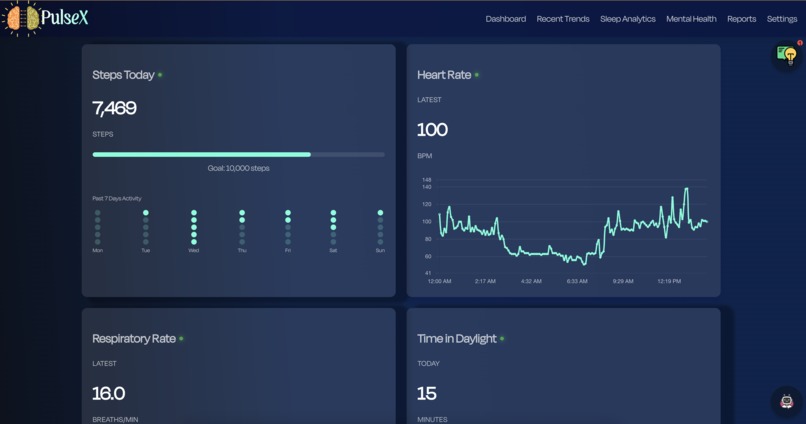The height and width of the screenshot is (424, 806).
Task: Go to the Dashboard page
Action: [505, 19]
